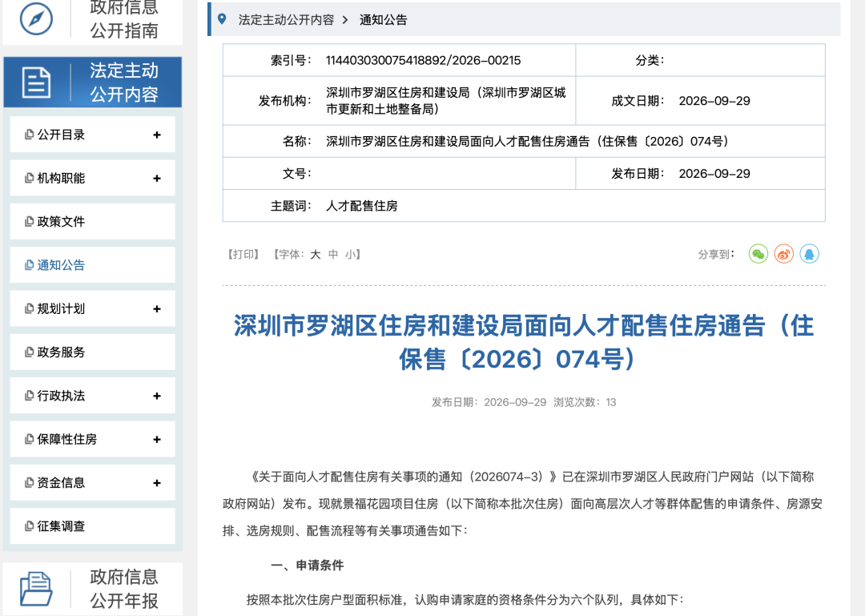This screenshot has height=616, width=865.
Task: Click the page icon before 公开目录
Action: point(30,135)
